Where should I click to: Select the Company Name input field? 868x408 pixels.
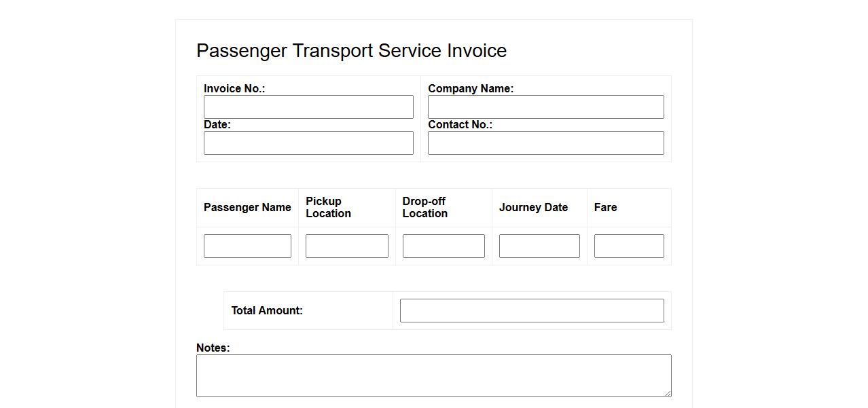pyautogui.click(x=545, y=107)
